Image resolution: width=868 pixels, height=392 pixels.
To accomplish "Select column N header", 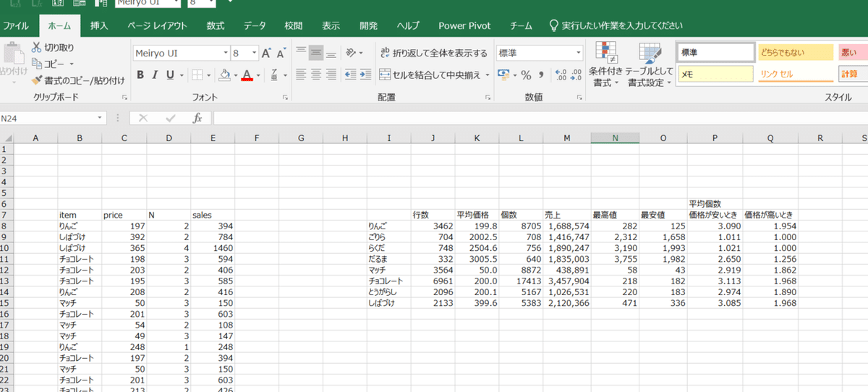I will pyautogui.click(x=614, y=137).
